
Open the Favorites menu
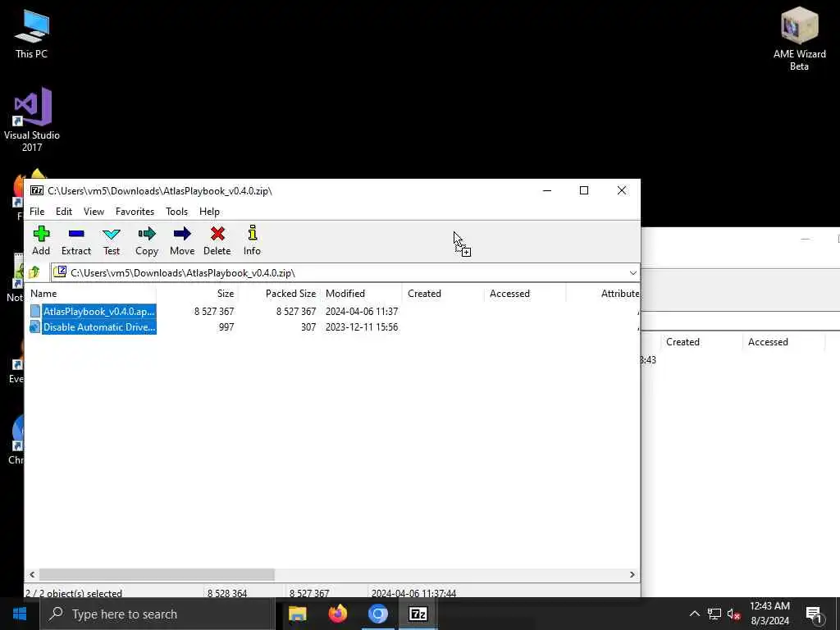(x=135, y=212)
